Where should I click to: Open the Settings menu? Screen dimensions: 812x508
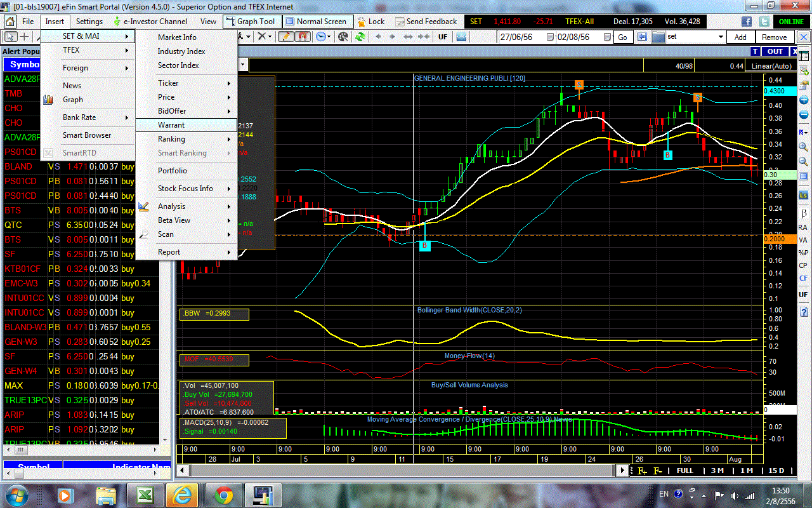(89, 21)
